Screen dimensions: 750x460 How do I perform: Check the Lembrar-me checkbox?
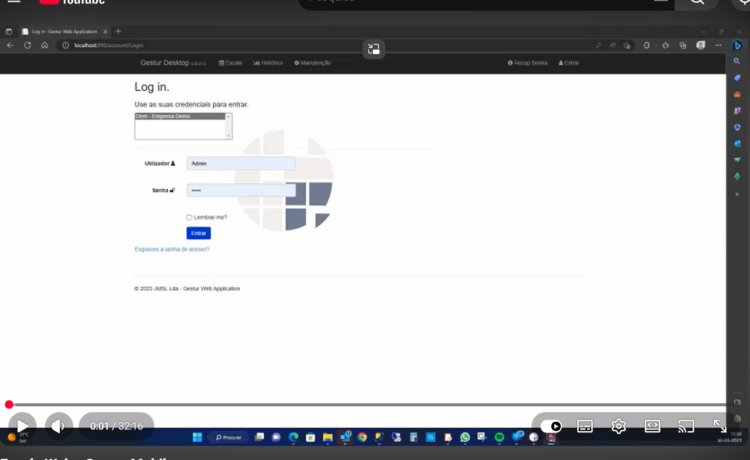coord(189,217)
